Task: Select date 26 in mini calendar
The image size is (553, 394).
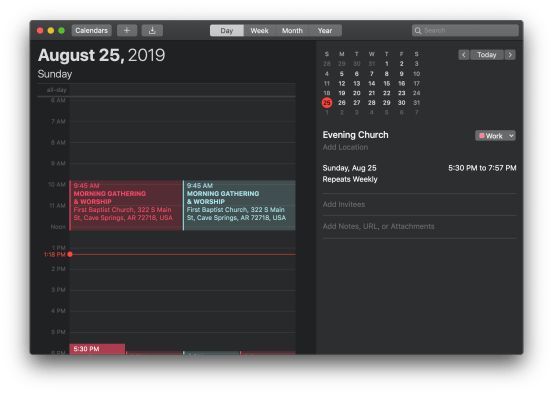Action: (342, 103)
